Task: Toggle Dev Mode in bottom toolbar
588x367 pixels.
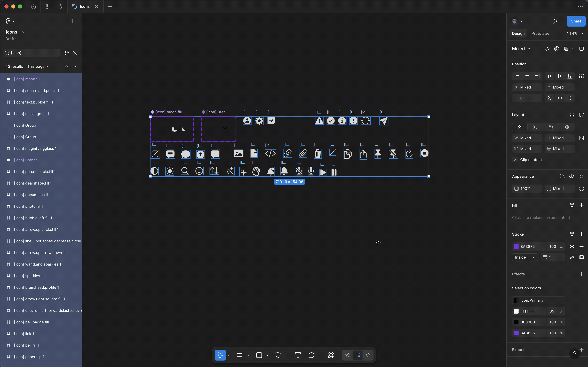Action: pyautogui.click(x=368, y=355)
